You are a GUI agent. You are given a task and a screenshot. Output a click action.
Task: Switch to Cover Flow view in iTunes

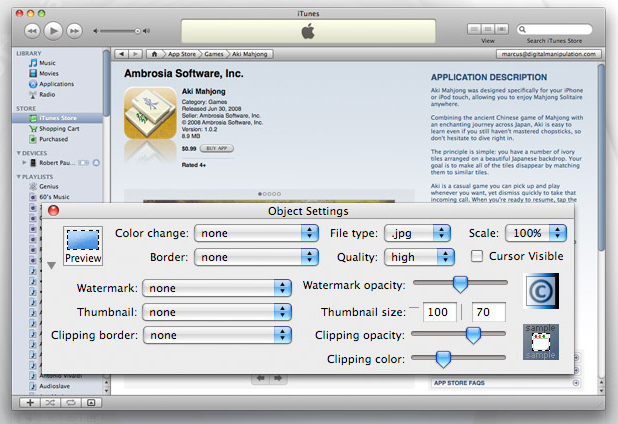pyautogui.click(x=501, y=29)
